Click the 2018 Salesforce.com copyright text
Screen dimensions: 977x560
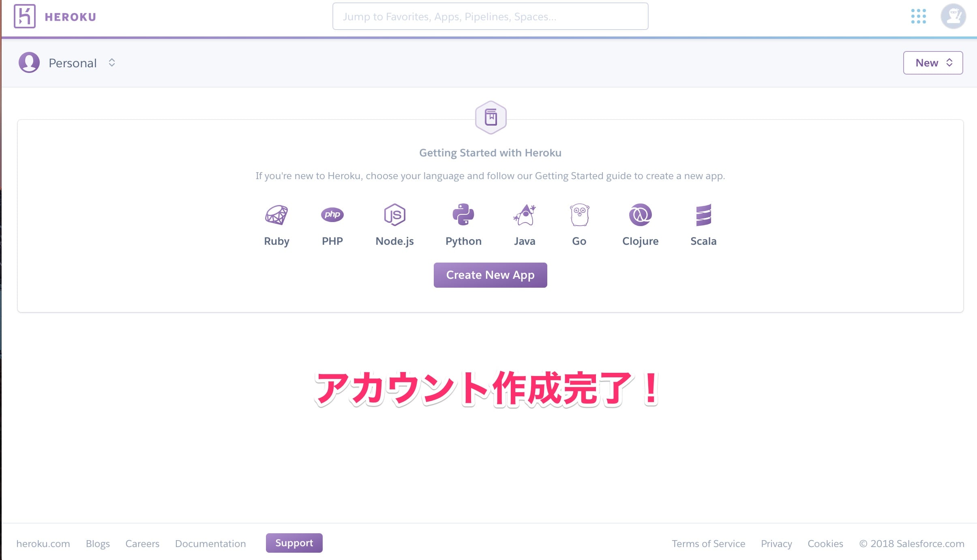(912, 544)
